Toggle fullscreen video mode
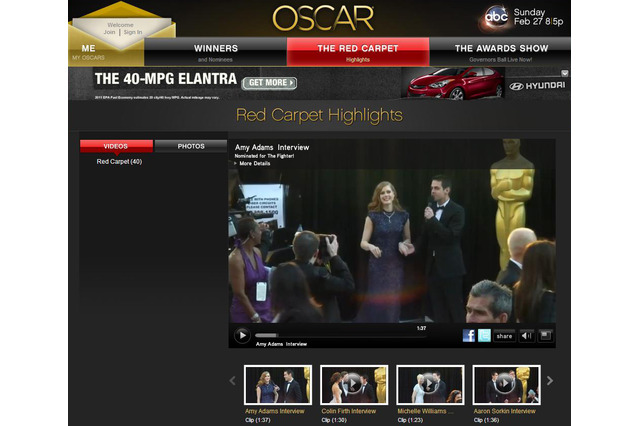This screenshot has width=640, height=426. click(545, 336)
